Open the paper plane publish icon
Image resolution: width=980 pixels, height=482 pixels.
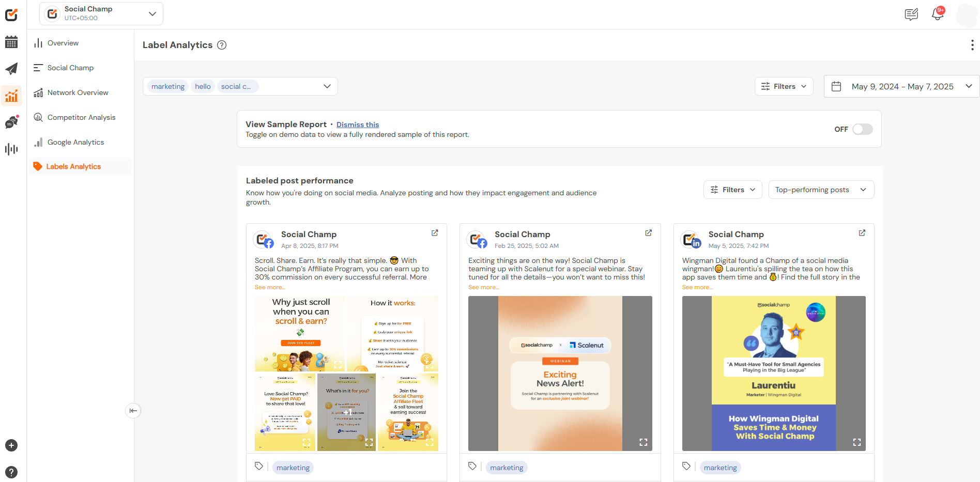point(11,69)
